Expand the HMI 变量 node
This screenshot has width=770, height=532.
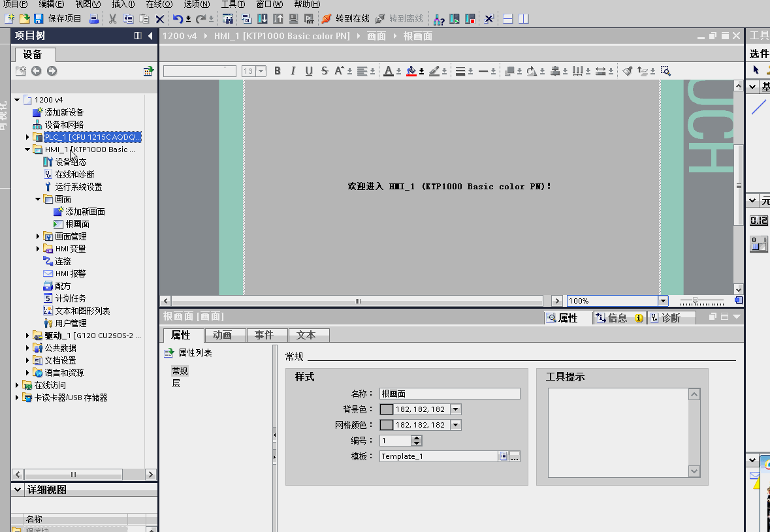tap(38, 248)
